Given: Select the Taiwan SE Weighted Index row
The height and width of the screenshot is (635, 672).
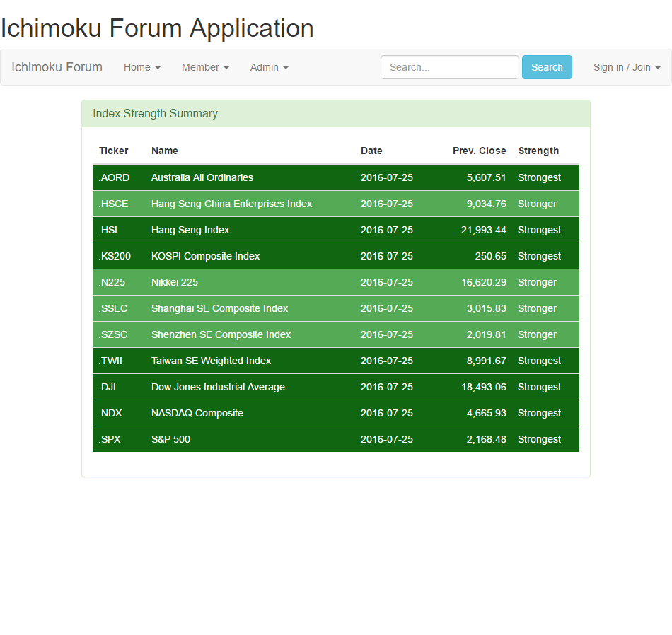Looking at the screenshot, I should [x=211, y=361].
